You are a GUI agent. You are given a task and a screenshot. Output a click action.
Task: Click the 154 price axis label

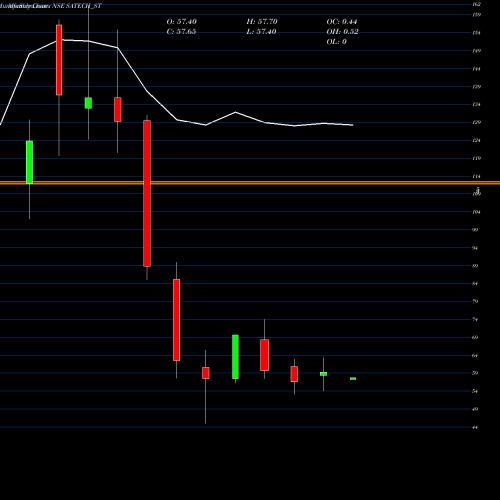pos(476,33)
